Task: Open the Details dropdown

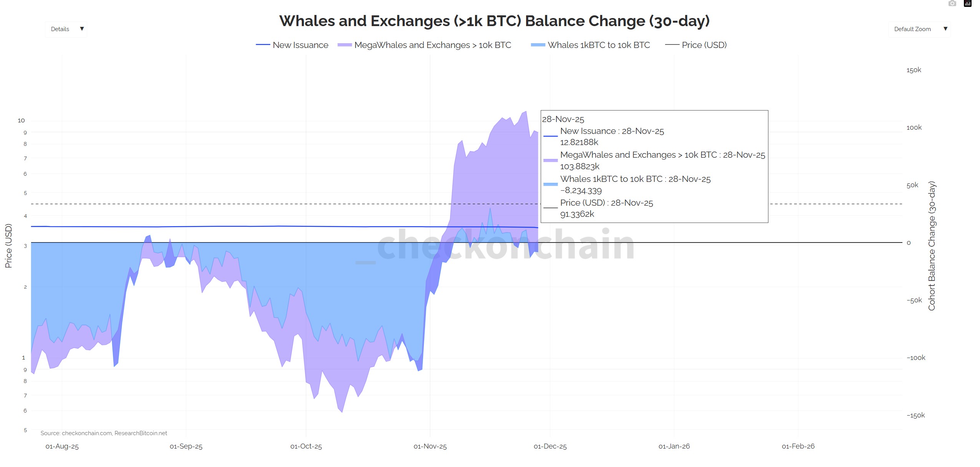Action: pos(66,29)
